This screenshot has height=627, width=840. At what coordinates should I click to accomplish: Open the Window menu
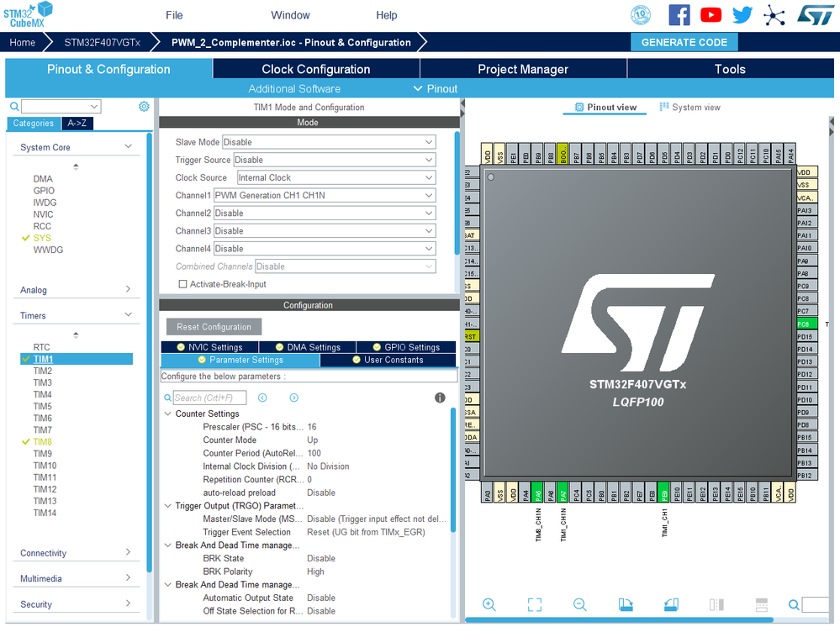[x=290, y=15]
